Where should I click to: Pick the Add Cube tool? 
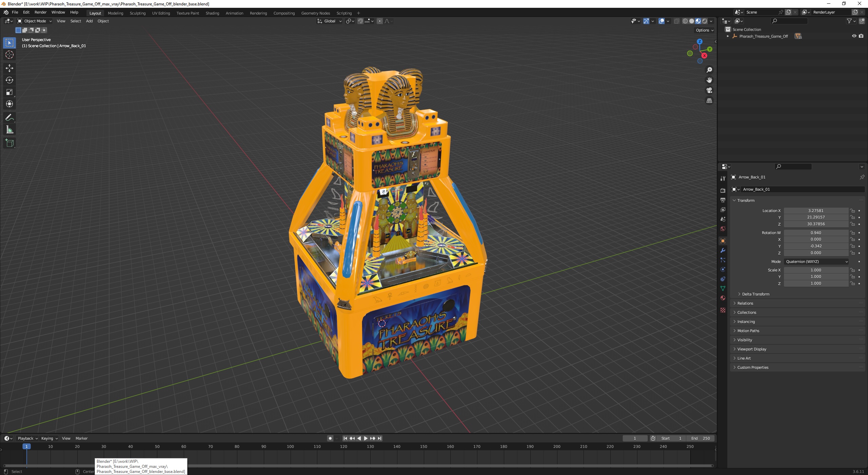9,143
